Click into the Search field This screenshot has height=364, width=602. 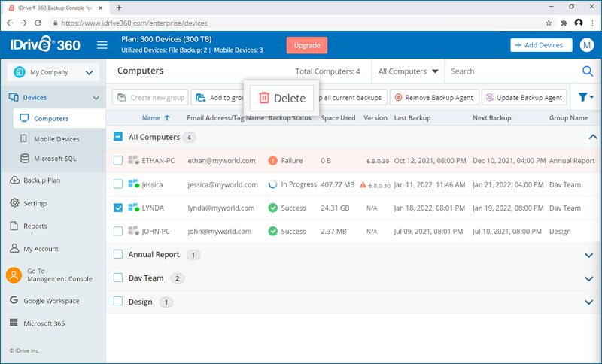(x=513, y=71)
